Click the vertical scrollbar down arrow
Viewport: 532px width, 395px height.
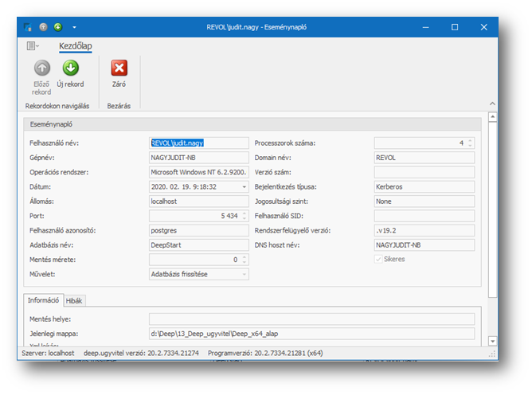click(x=493, y=340)
